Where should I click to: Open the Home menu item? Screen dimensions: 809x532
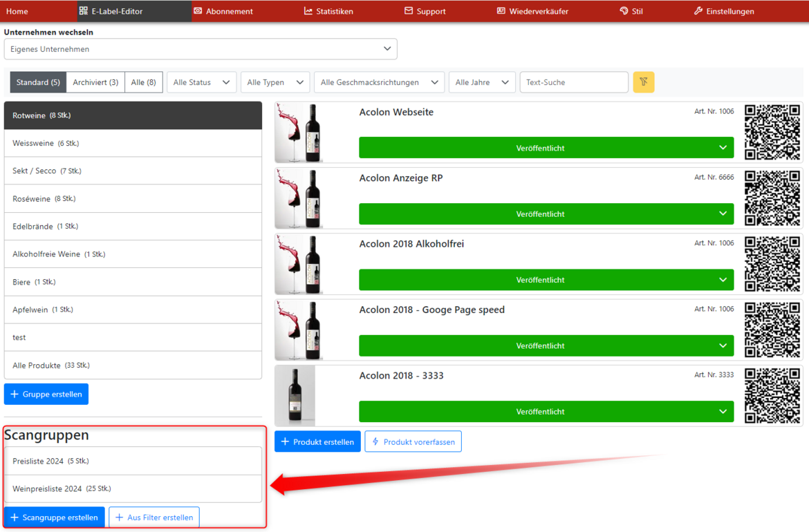[17, 11]
